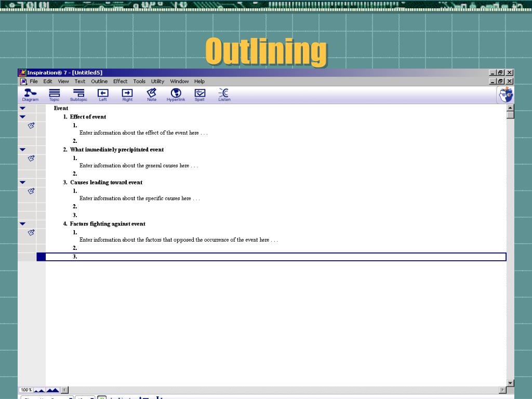Run Spell check
The image size is (532, 399).
[199, 95]
